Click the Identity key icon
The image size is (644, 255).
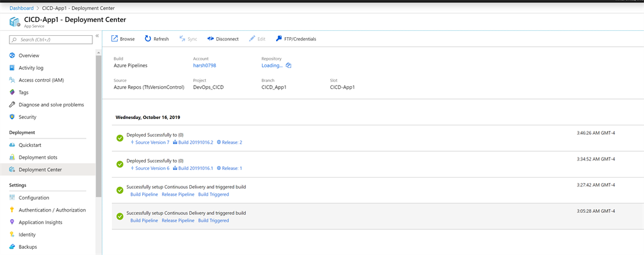12,235
